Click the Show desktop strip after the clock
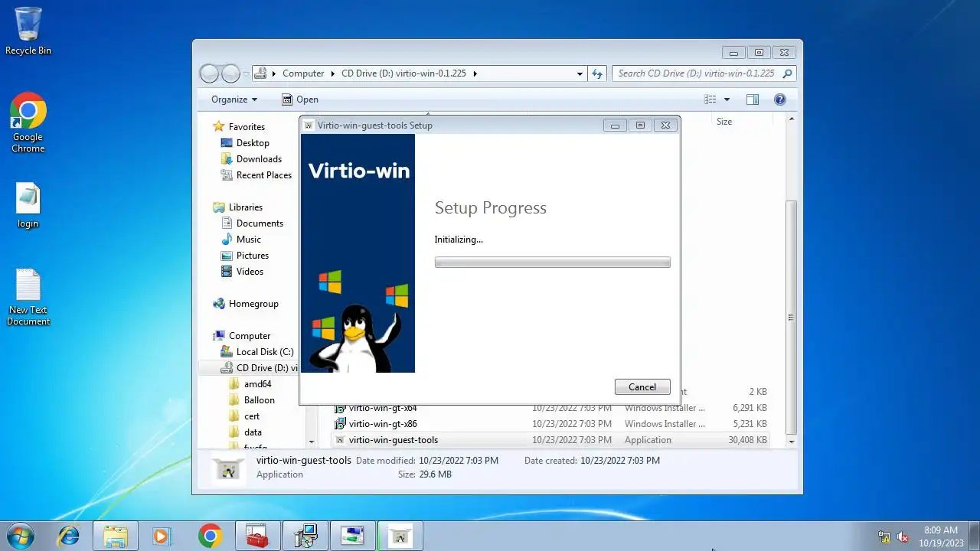 (x=974, y=536)
